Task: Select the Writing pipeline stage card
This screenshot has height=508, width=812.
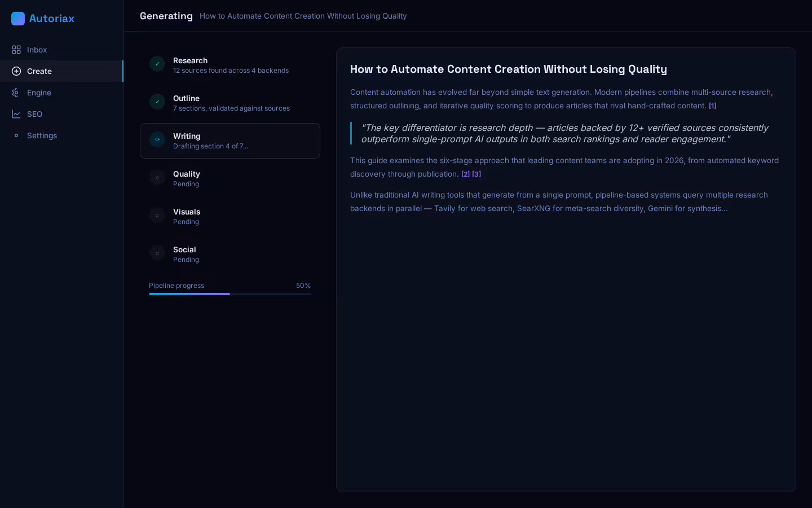Action: [x=230, y=141]
